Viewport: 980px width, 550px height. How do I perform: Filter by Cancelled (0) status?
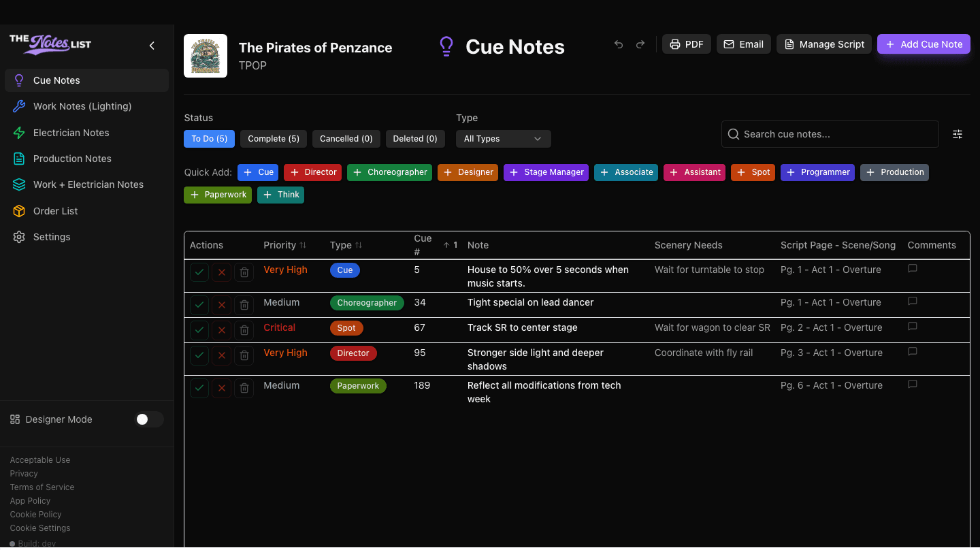point(346,139)
